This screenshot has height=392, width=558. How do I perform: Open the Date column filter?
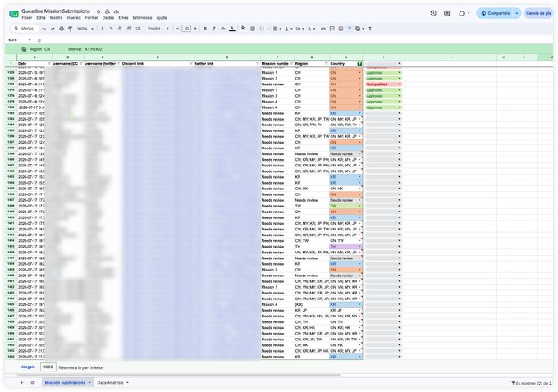pyautogui.click(x=48, y=64)
